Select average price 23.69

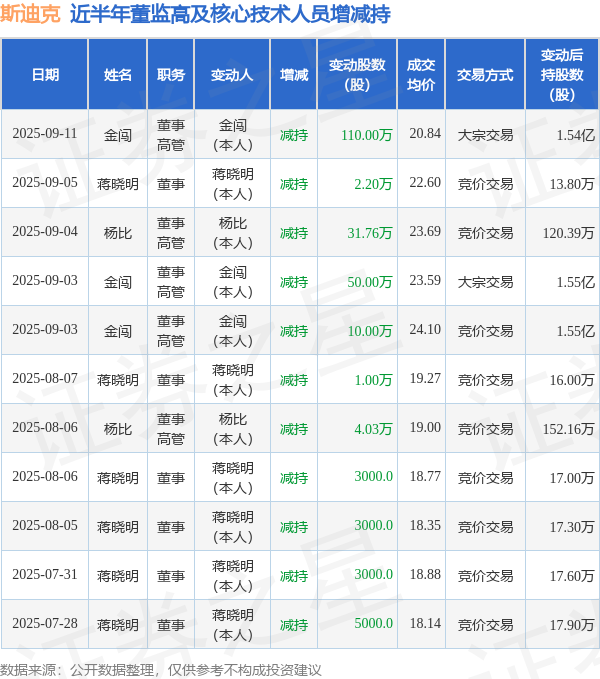[425, 231]
